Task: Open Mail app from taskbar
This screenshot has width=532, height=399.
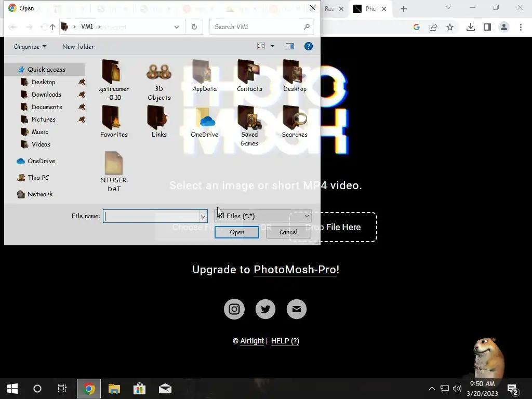Action: (x=165, y=389)
